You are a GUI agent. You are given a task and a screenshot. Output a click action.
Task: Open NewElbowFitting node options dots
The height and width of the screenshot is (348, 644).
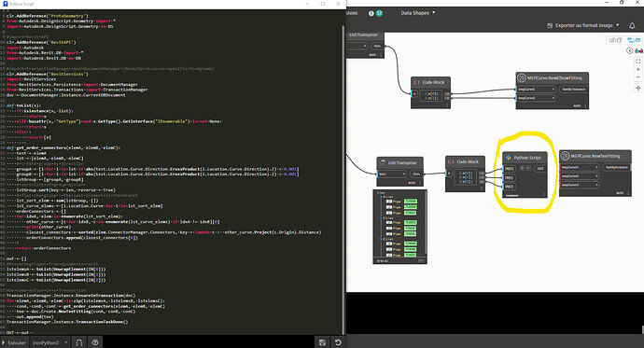[586, 105]
